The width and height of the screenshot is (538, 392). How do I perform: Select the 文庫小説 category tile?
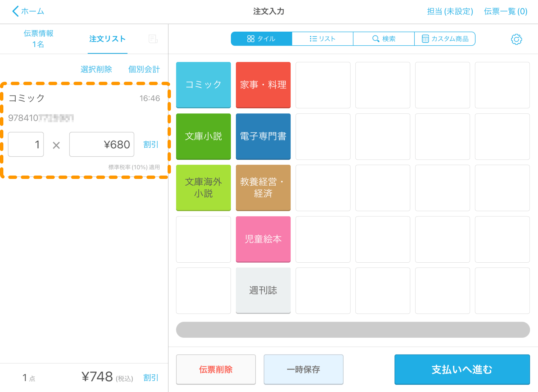click(x=203, y=136)
